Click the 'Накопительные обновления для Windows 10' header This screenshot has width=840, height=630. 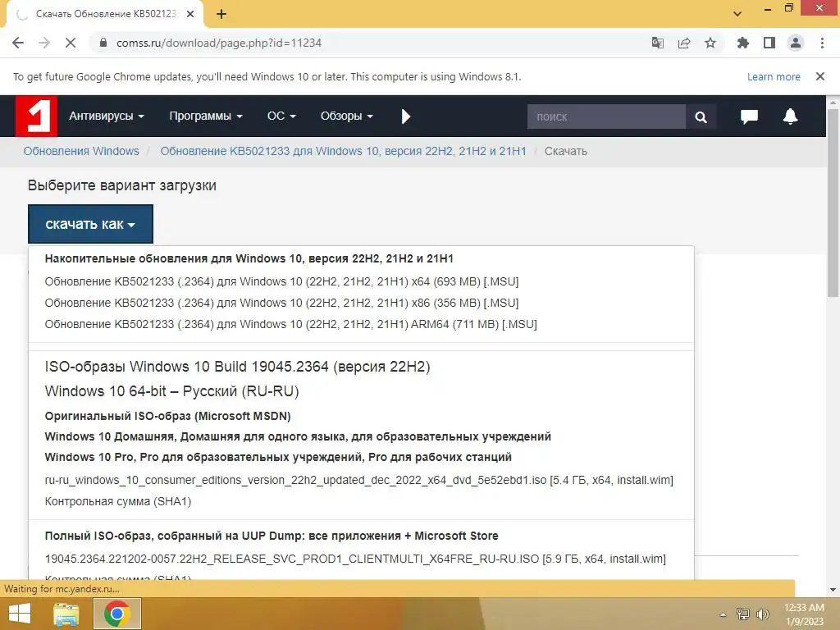(x=249, y=258)
